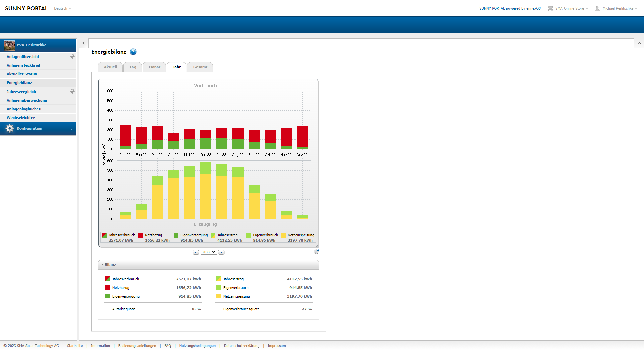Click the chart settings gear icon
This screenshot has width=644, height=362.
pyautogui.click(x=316, y=252)
